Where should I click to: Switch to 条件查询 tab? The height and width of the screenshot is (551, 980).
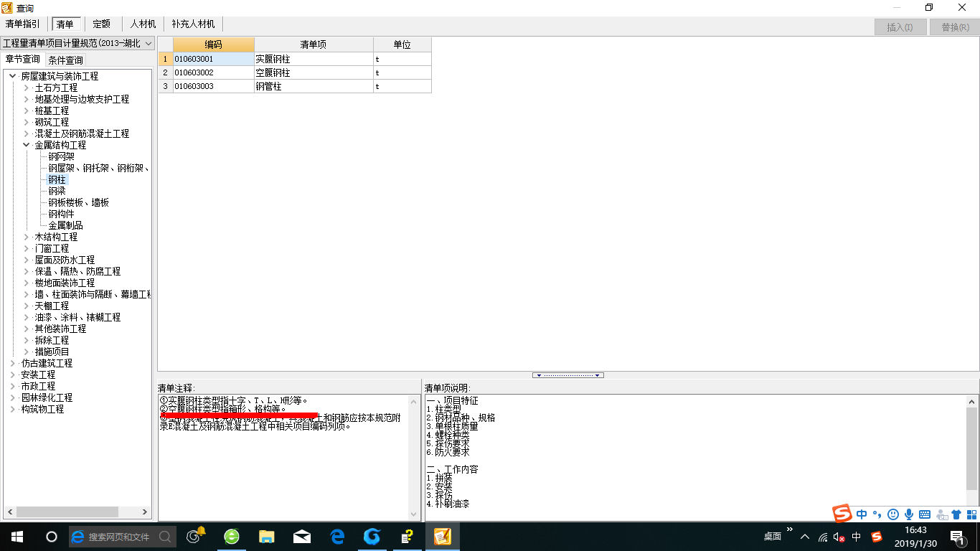click(x=65, y=60)
